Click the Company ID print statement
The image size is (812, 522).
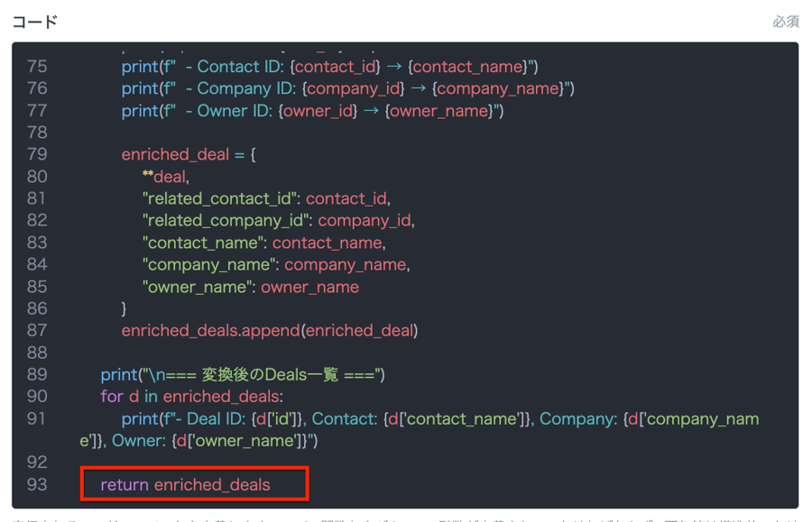(347, 88)
